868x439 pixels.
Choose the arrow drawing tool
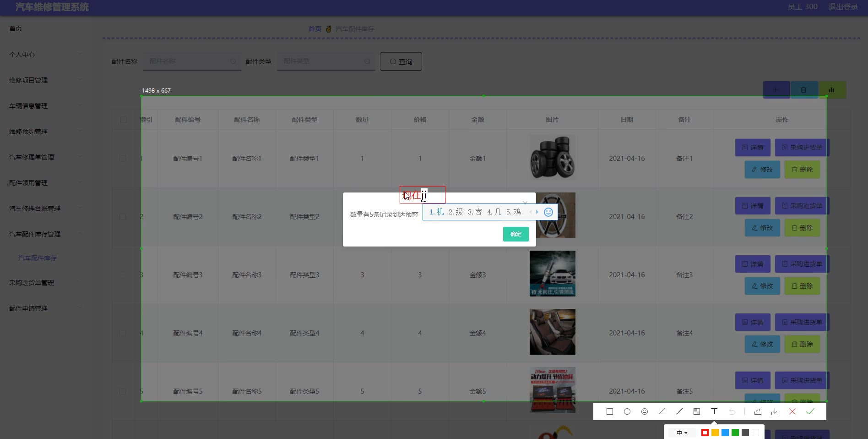pyautogui.click(x=662, y=412)
